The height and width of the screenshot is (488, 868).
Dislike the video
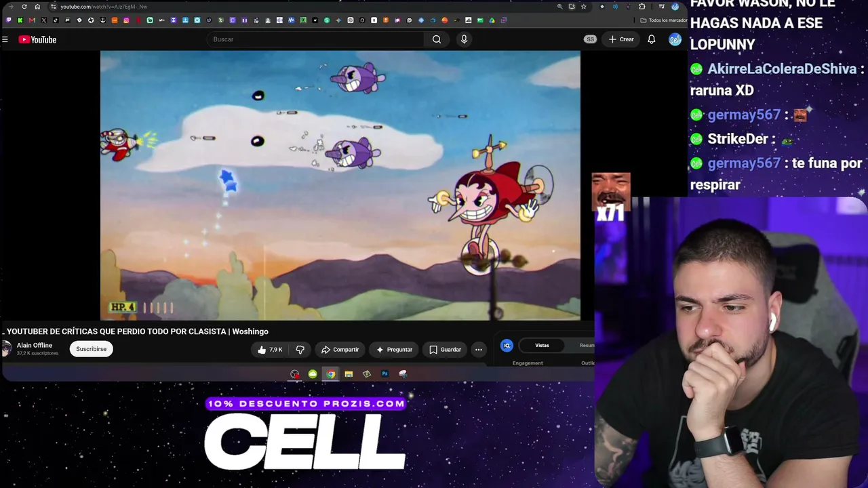click(300, 350)
